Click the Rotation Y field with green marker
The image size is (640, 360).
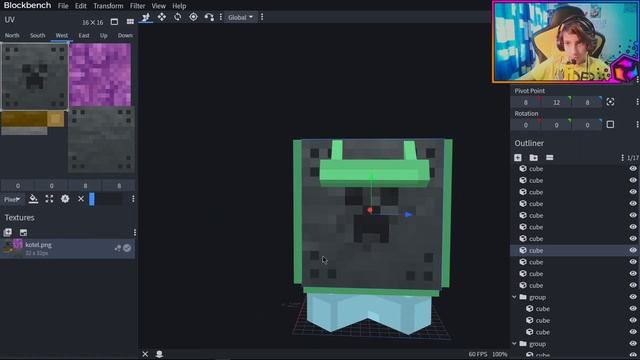556,125
